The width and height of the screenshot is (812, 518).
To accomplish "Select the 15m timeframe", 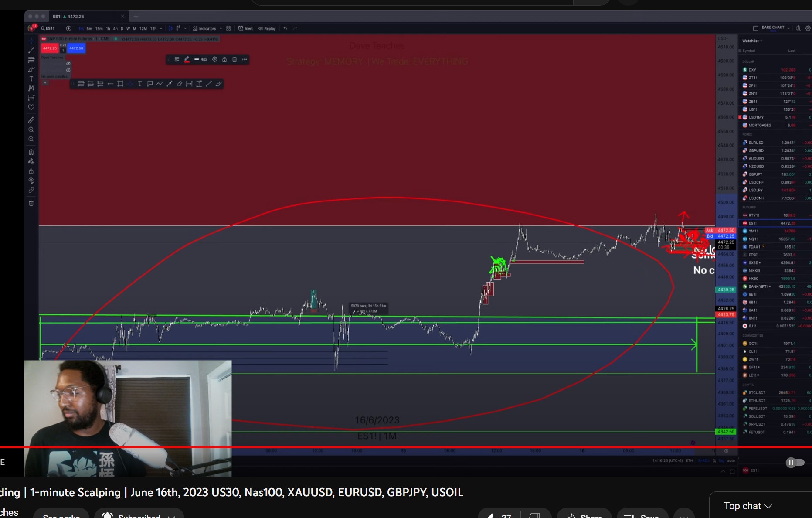I will pos(99,28).
